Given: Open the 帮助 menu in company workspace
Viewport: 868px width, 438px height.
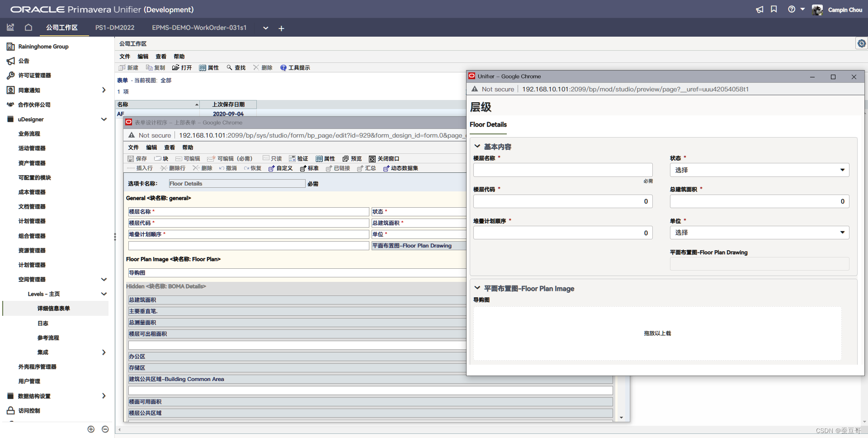Looking at the screenshot, I should pos(179,57).
